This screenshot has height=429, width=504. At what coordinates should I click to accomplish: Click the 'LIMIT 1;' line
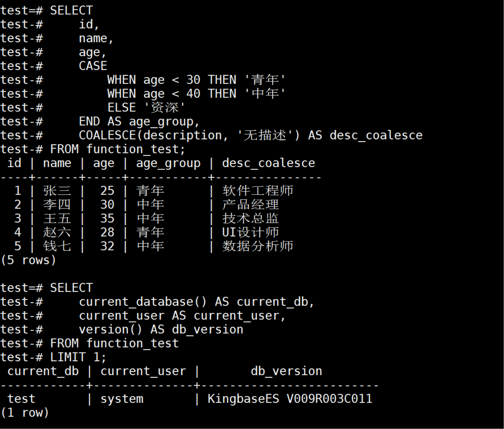point(78,357)
